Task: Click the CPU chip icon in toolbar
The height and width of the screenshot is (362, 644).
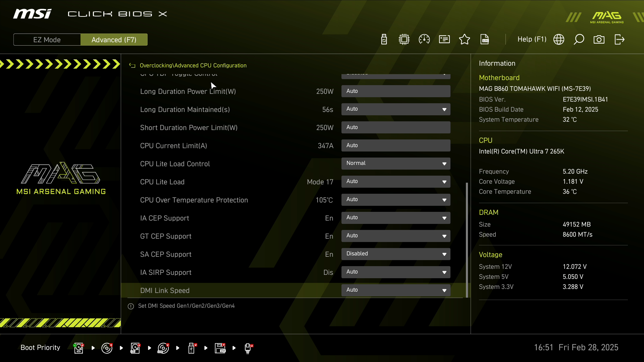Action: 404,40
